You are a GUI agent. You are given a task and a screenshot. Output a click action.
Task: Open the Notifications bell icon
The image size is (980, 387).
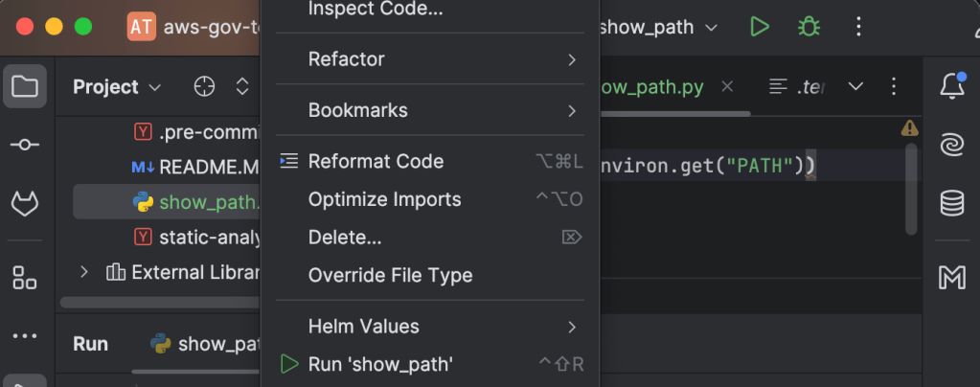[x=951, y=87]
